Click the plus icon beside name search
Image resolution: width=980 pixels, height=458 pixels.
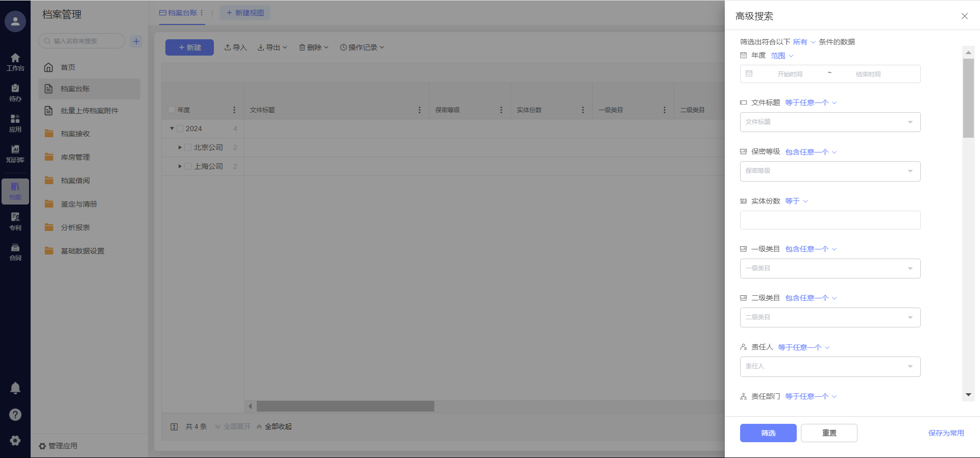136,41
